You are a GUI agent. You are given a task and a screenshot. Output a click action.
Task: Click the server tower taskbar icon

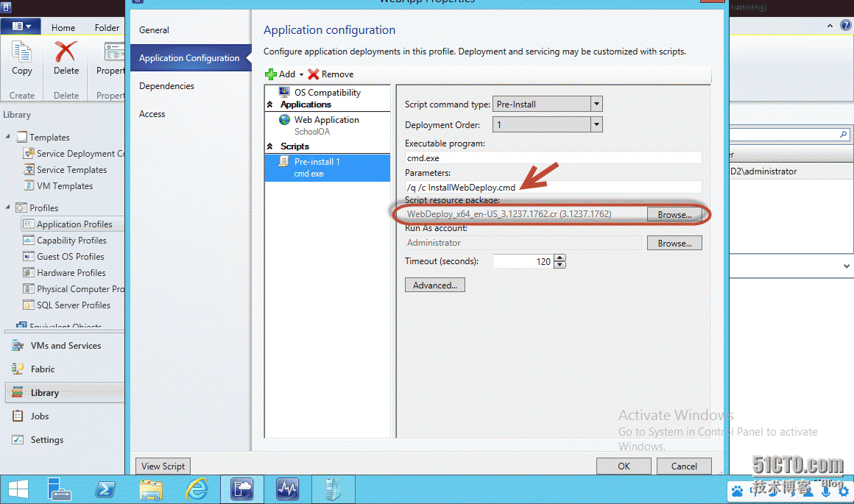coord(333,489)
